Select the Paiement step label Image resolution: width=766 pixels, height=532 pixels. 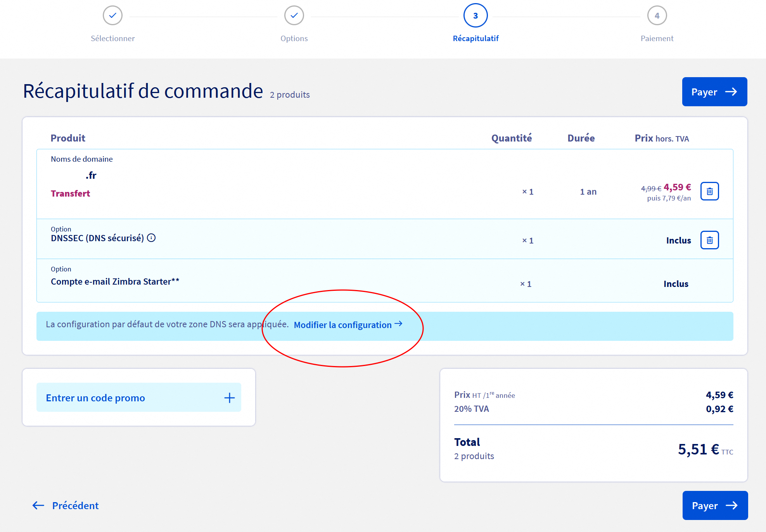[657, 38]
